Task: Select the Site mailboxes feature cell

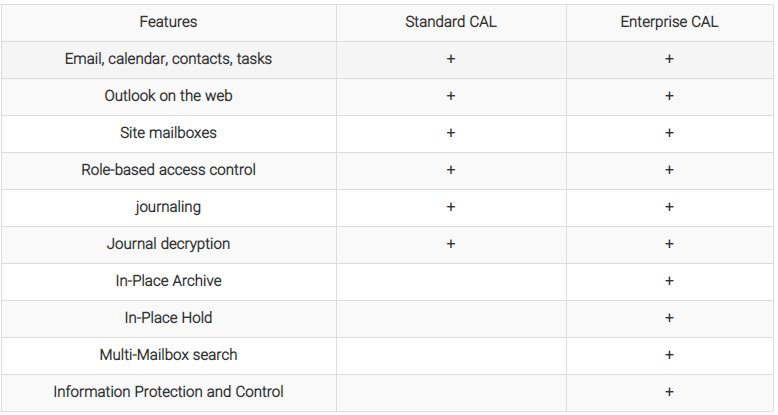Action: click(x=168, y=133)
